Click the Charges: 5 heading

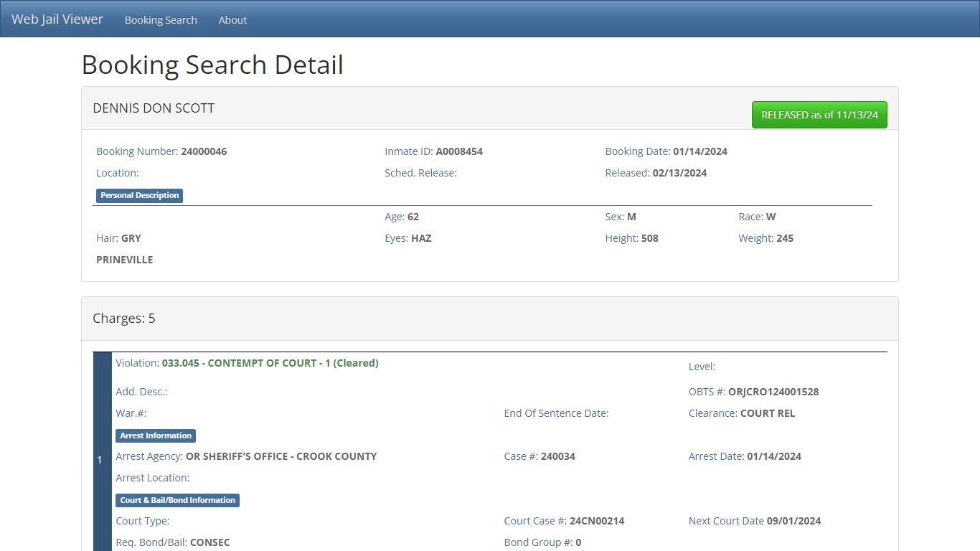click(x=124, y=319)
